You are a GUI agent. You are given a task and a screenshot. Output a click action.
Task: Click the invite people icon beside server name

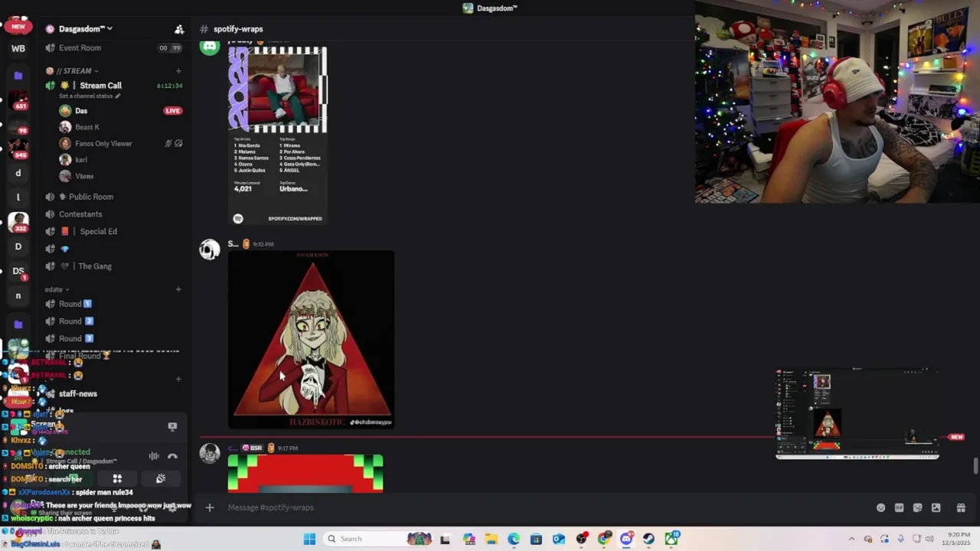pyautogui.click(x=179, y=29)
